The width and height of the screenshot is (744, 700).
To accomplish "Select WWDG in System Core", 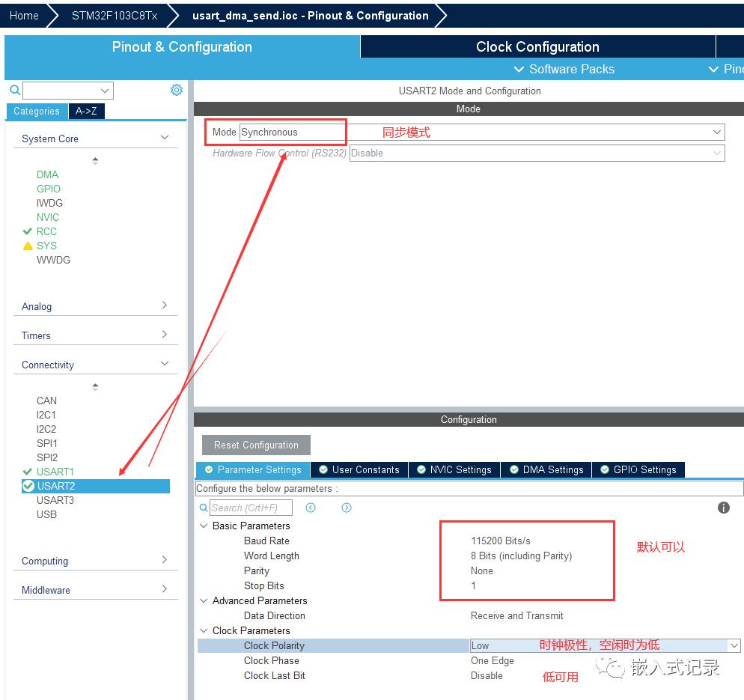I will (53, 260).
